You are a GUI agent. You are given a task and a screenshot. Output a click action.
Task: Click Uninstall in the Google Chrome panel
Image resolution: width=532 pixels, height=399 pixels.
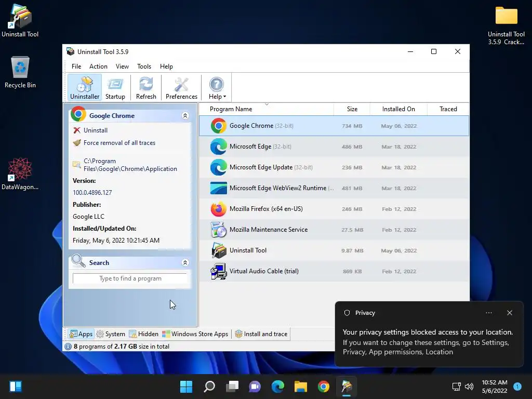pos(96,130)
